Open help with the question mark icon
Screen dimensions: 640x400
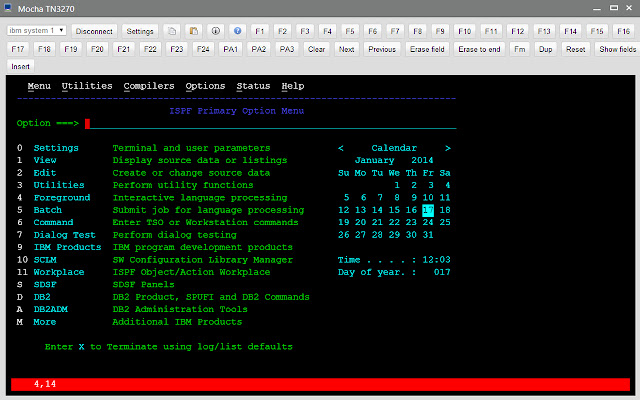click(237, 31)
